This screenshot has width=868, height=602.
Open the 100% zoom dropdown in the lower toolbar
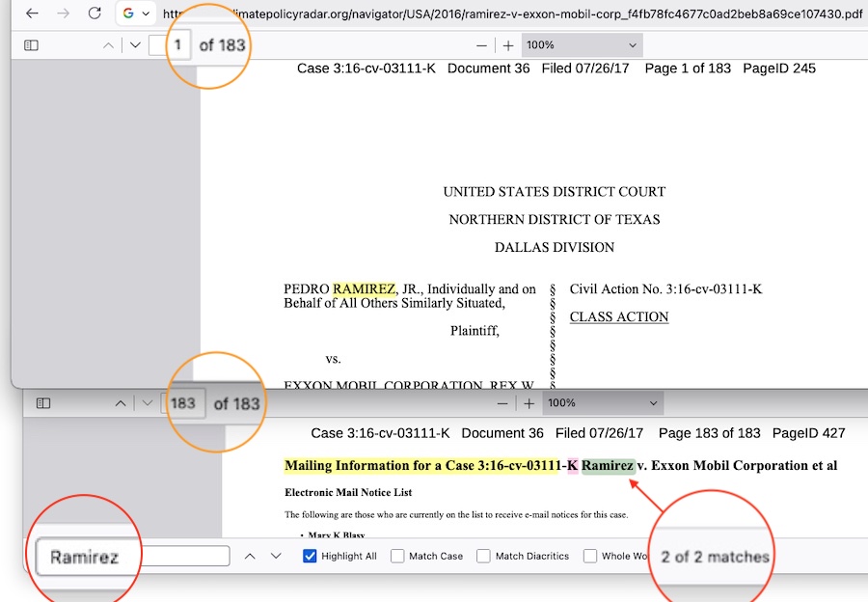click(602, 403)
